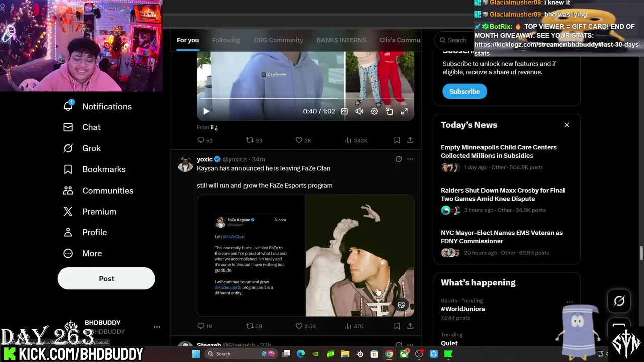Screen dimensions: 644x362
Task: Open Empty Minneapolis Child Care Centers story
Action: coord(499,151)
